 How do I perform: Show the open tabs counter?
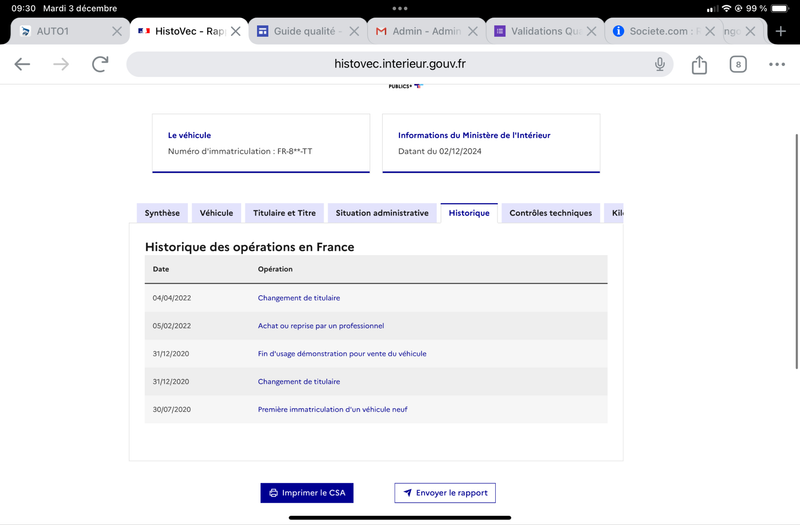[738, 64]
